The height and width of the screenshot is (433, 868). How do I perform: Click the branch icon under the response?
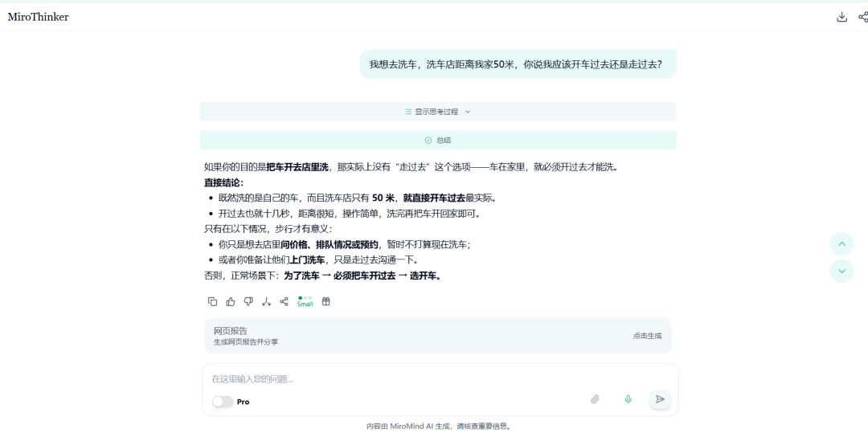click(x=266, y=301)
